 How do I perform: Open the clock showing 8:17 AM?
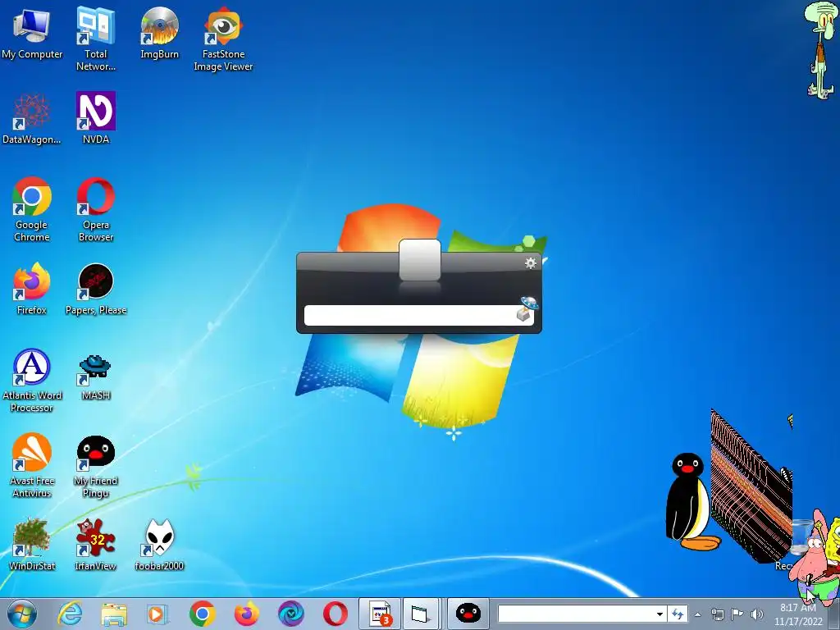pos(798,614)
